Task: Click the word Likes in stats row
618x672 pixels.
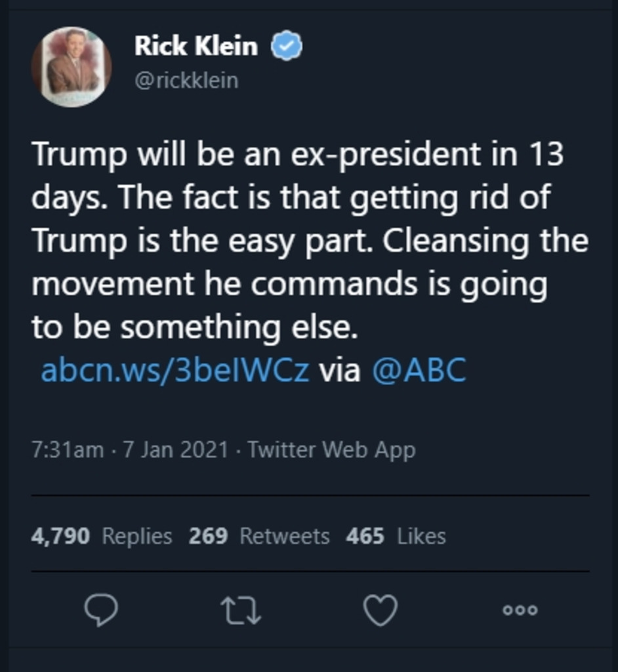Action: click(x=421, y=536)
